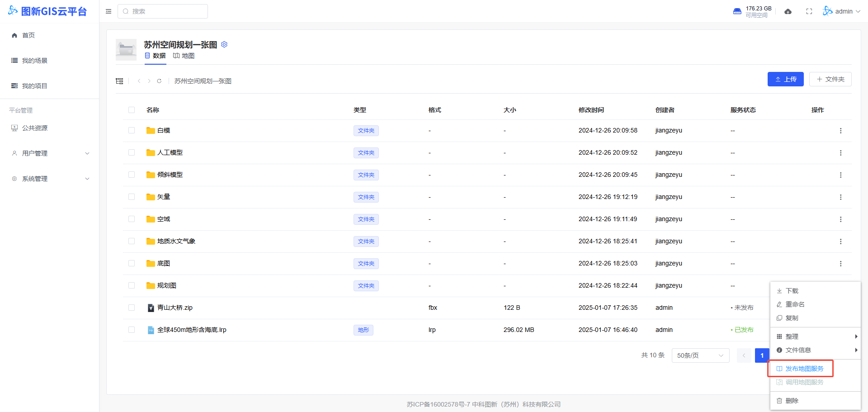The image size is (868, 412).
Task: Collapse sidebar with hamburger menu icon
Action: pos(108,11)
